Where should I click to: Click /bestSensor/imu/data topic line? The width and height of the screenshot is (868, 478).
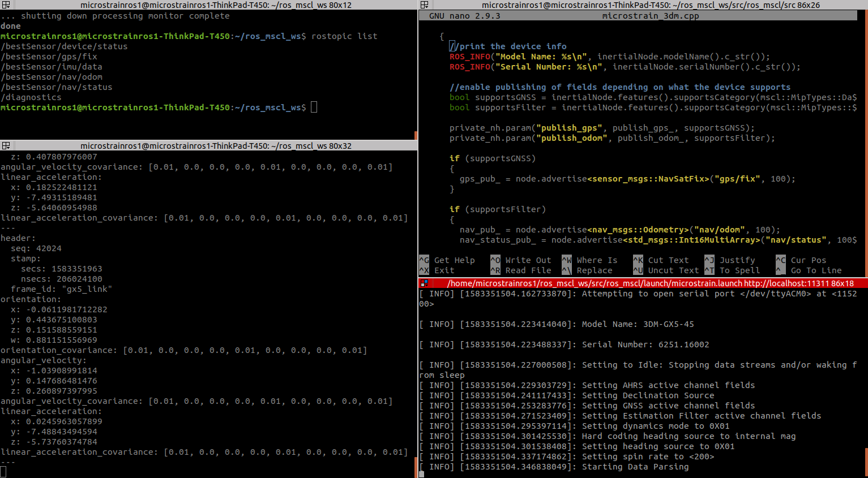(x=52, y=67)
